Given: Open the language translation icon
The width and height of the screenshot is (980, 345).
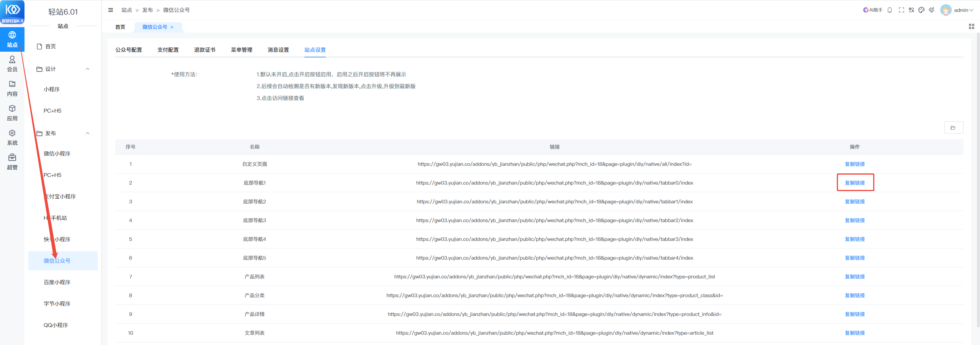Looking at the screenshot, I should [911, 10].
